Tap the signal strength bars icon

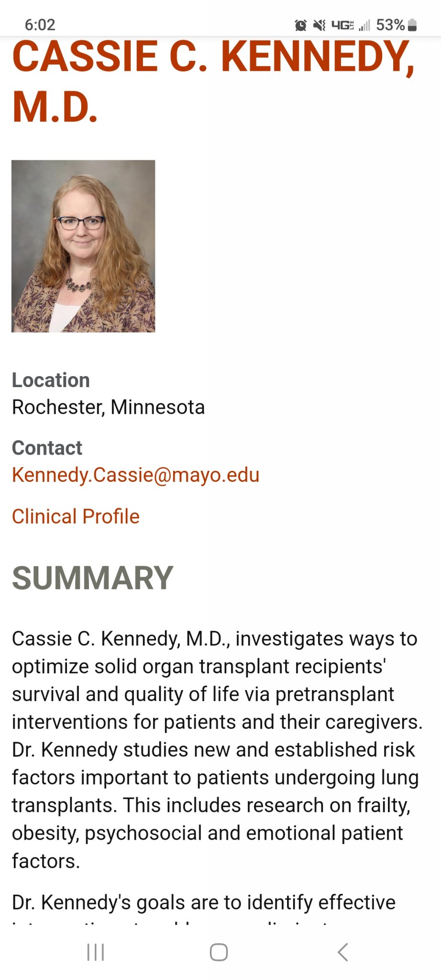(x=364, y=25)
